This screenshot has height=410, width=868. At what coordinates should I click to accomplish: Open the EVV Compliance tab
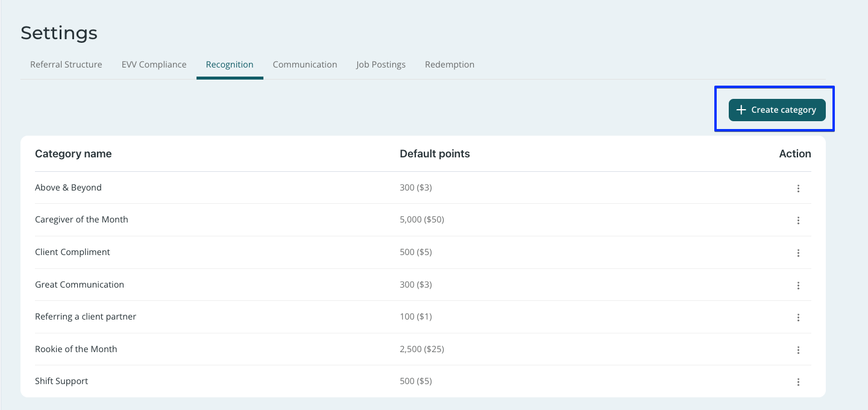pos(154,65)
